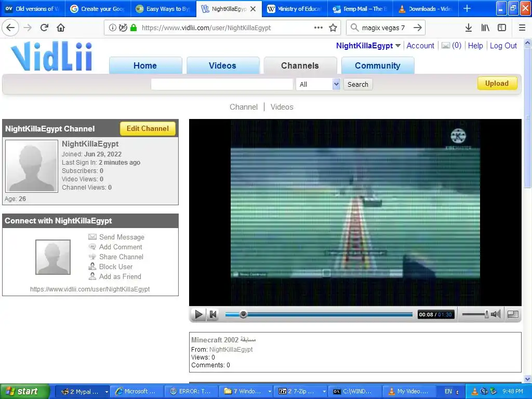This screenshot has width=532, height=399.
Task: Open the Videos sub-navigation link below search
Action: [x=282, y=107]
